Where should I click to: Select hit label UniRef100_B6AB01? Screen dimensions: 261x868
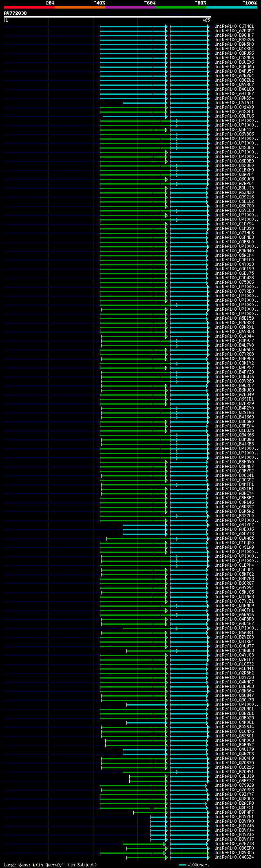[234, 632]
